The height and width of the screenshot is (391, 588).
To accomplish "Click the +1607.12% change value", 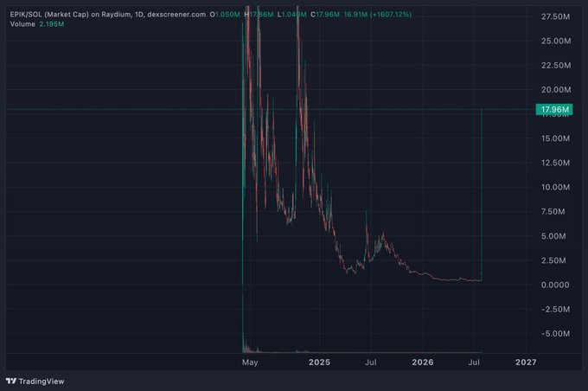I will [x=391, y=14].
